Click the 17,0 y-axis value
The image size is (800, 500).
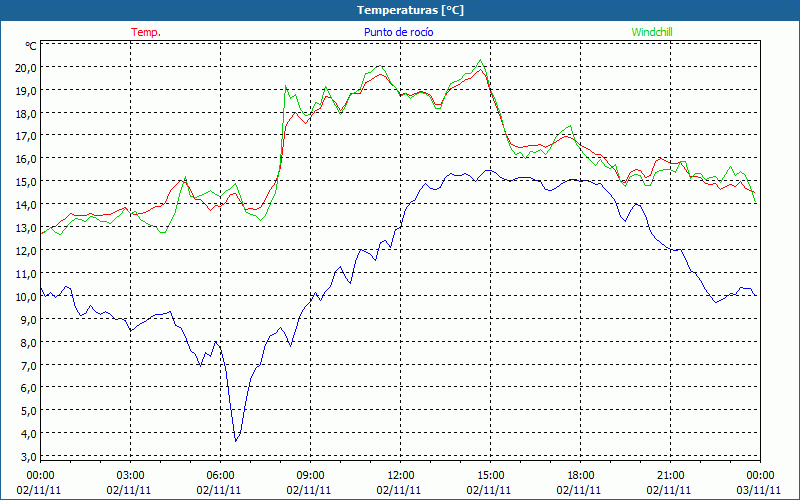point(26,136)
